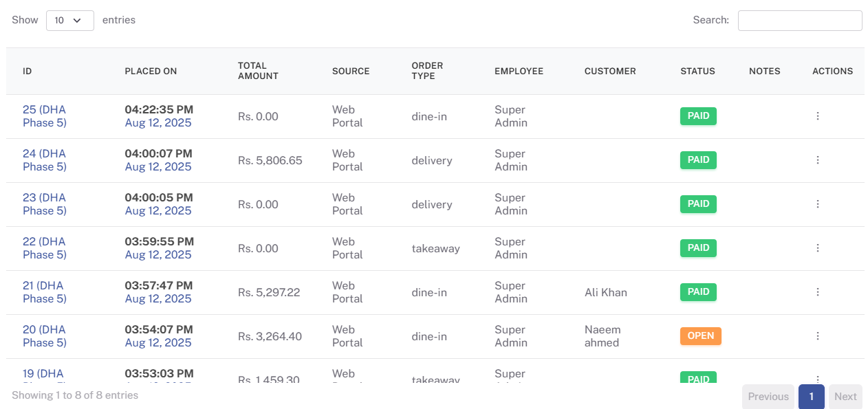Select the Rs. 5,297.22 amount cell

(269, 293)
